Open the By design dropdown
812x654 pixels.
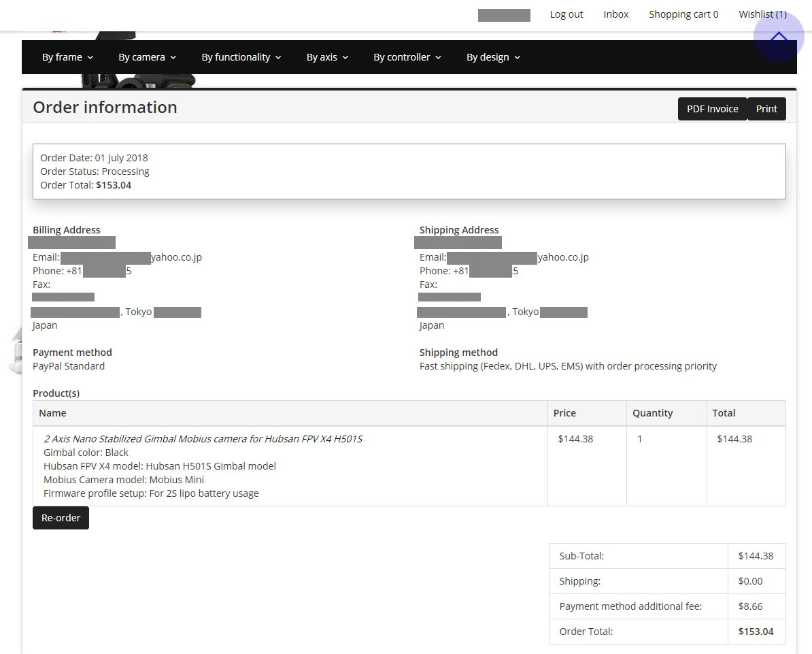click(x=493, y=57)
